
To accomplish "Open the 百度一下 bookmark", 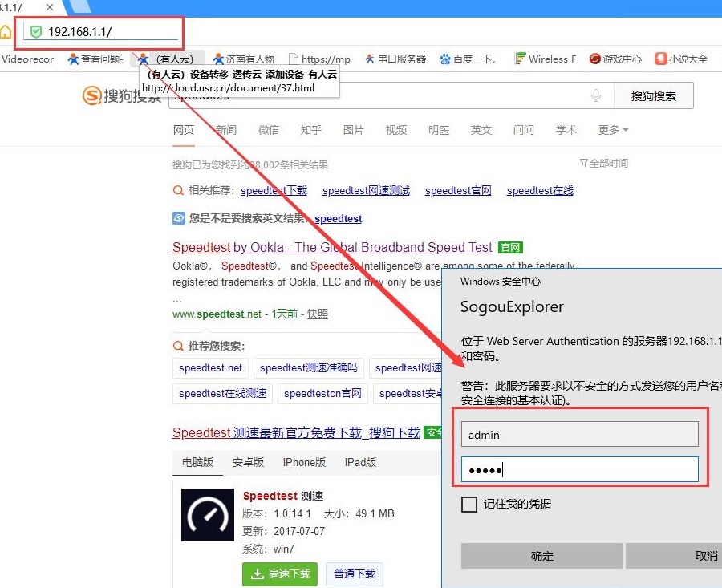I will (x=468, y=59).
